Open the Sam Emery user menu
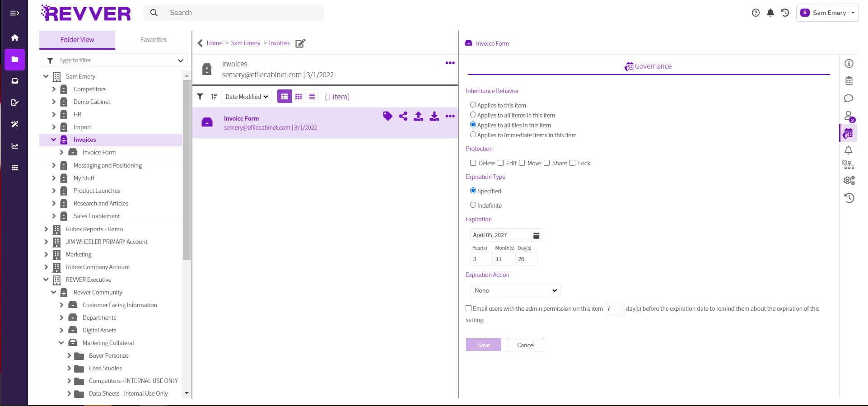868x406 pixels. coord(827,13)
